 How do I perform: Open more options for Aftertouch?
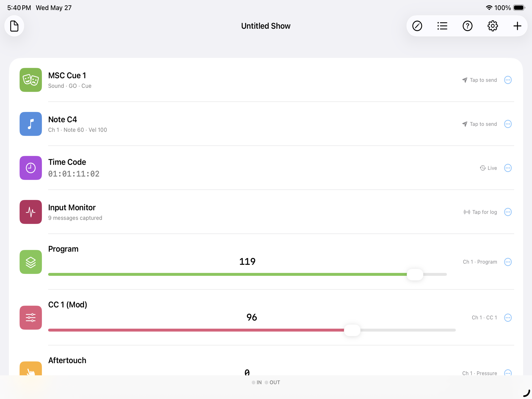pos(508,373)
